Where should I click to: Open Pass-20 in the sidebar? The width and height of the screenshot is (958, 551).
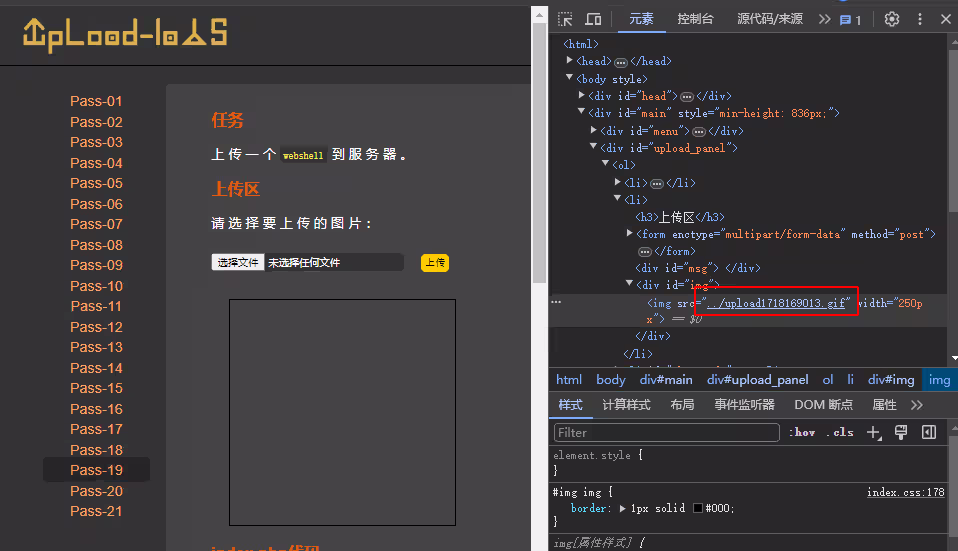point(96,491)
